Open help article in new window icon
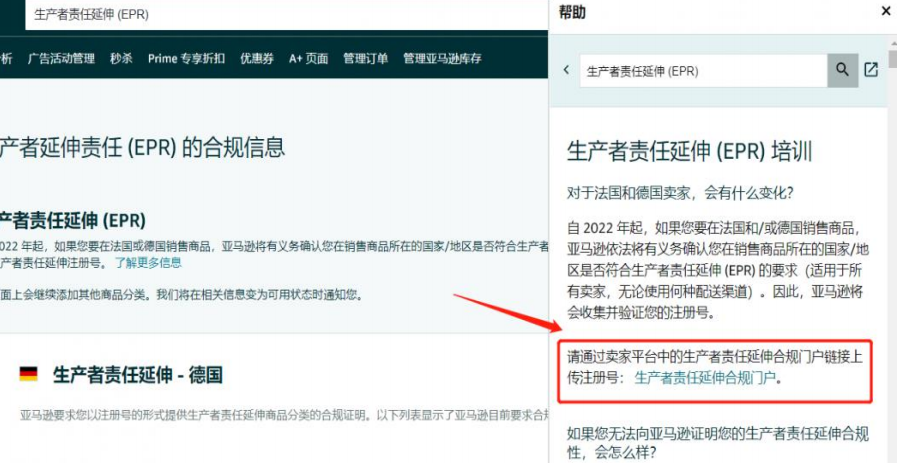The image size is (898, 464). click(x=871, y=70)
